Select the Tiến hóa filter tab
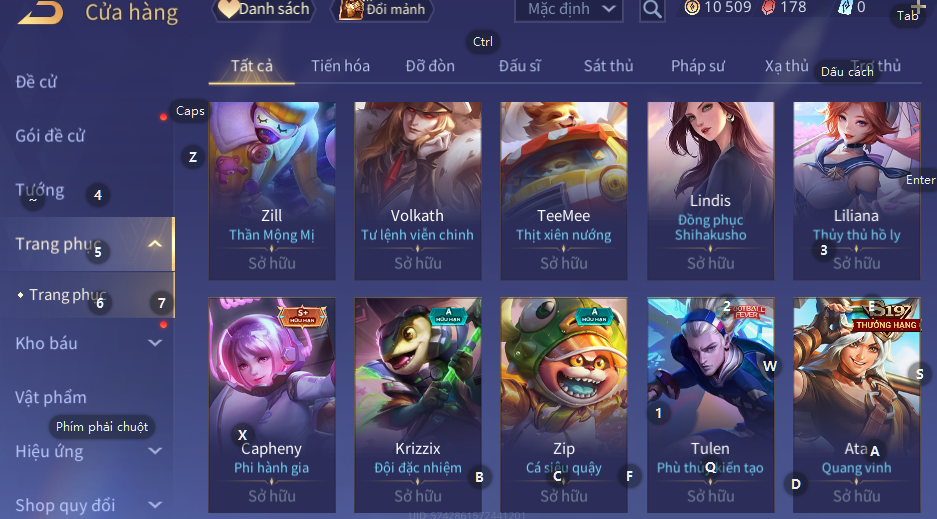This screenshot has height=519, width=937. (x=340, y=66)
